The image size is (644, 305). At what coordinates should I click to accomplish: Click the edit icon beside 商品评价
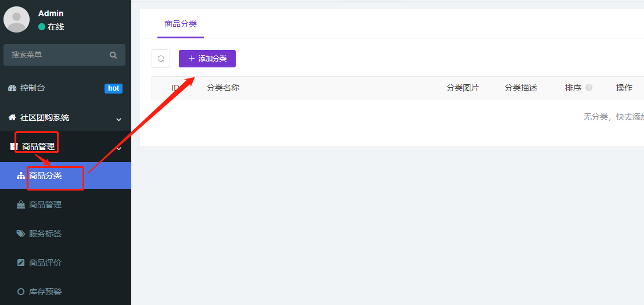(21, 263)
